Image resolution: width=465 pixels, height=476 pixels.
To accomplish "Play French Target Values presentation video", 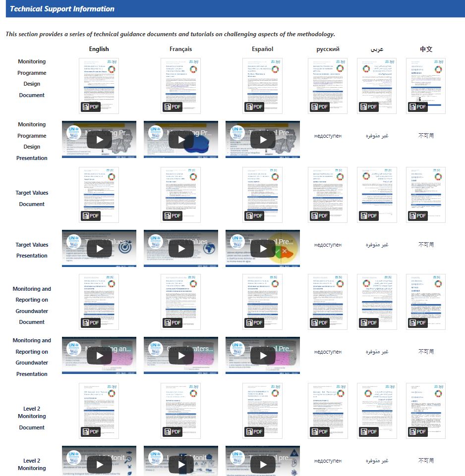I will tap(181, 249).
